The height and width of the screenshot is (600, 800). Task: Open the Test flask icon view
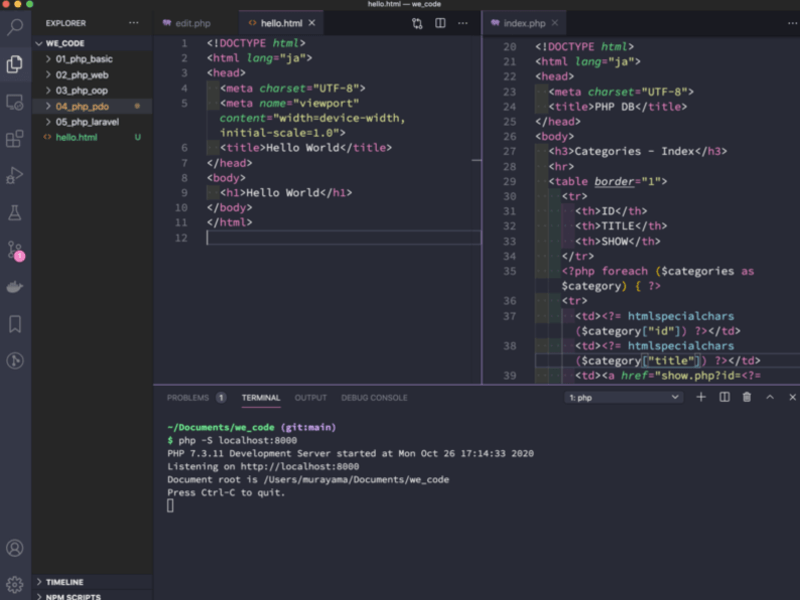15,212
